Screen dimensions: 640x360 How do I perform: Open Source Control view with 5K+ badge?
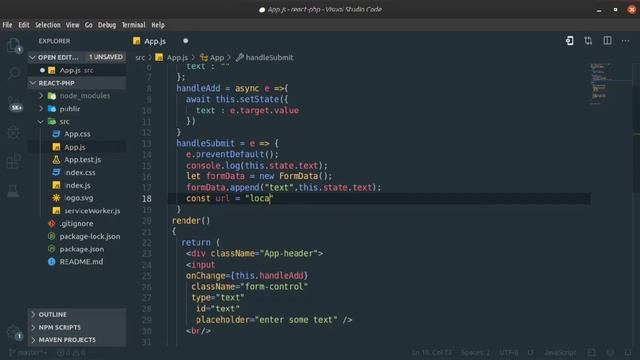pyautogui.click(x=14, y=104)
